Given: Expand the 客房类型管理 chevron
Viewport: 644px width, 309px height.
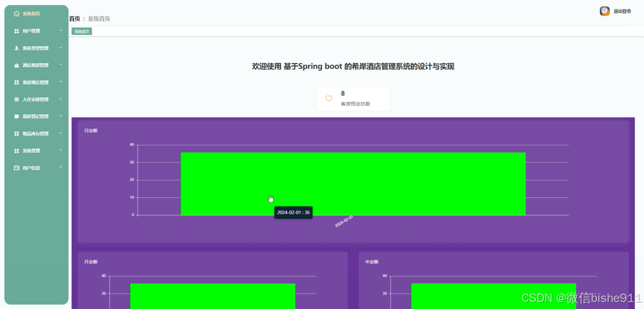Looking at the screenshot, I should (x=60, y=48).
